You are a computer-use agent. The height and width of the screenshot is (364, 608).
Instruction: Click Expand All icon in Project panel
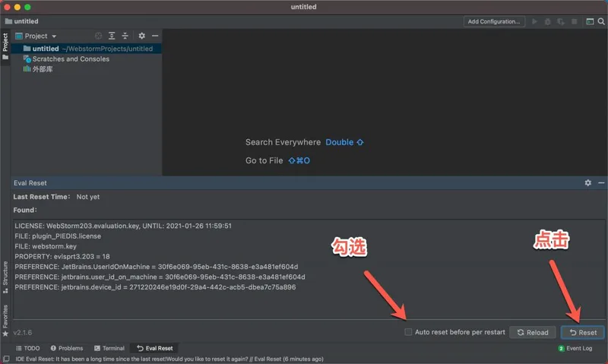112,36
